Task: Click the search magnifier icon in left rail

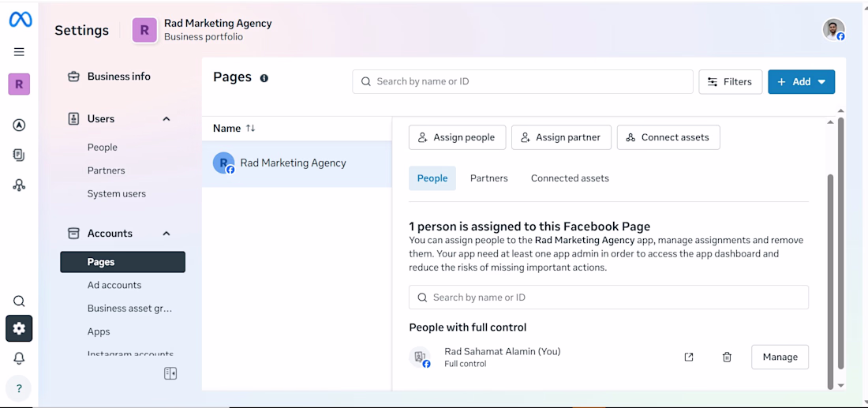Action: click(x=19, y=301)
